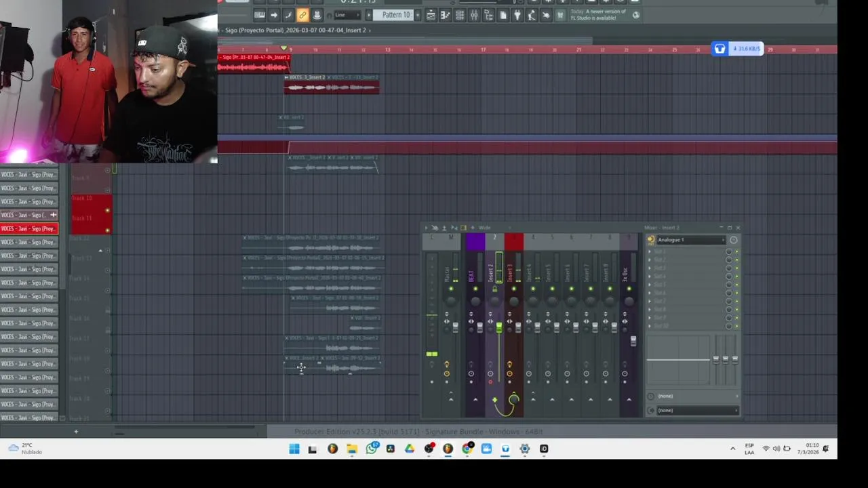
Task: Click the 3x Osc track volume fader
Action: point(633,341)
